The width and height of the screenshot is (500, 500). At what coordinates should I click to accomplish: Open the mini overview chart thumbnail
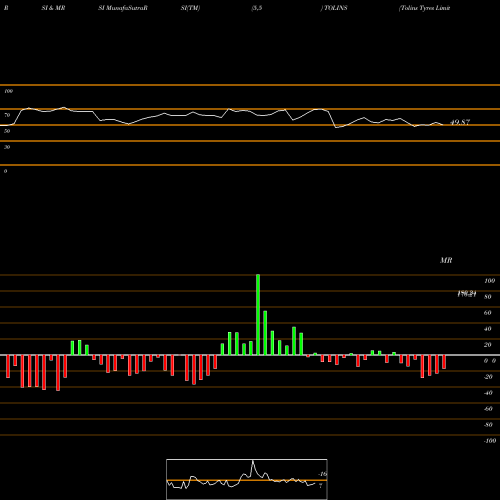[x=247, y=479]
